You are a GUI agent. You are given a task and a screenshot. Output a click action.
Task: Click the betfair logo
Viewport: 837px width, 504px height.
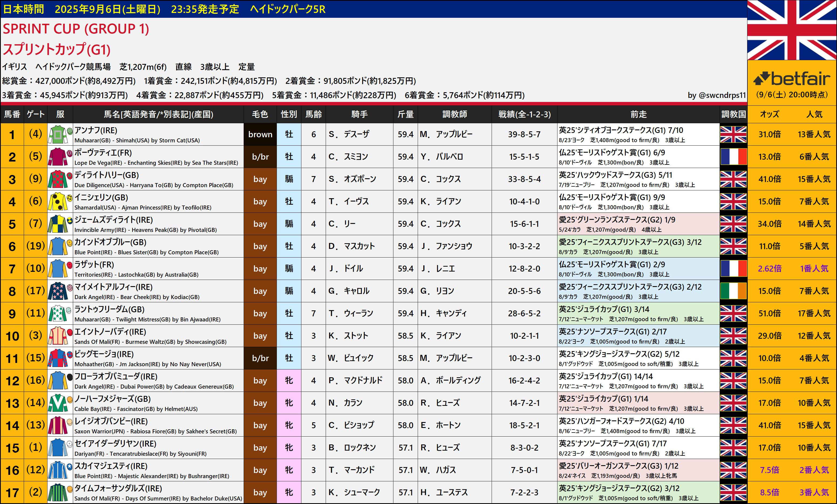792,79
